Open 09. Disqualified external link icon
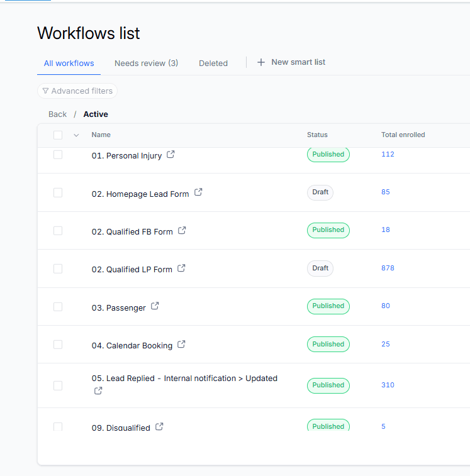This screenshot has width=470, height=476. coord(159,426)
